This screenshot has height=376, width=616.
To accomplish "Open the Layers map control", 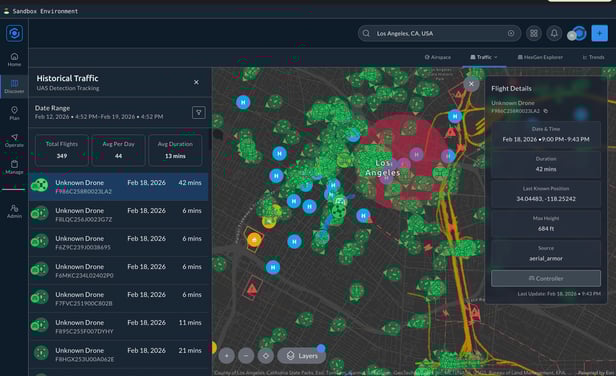I will (x=302, y=356).
